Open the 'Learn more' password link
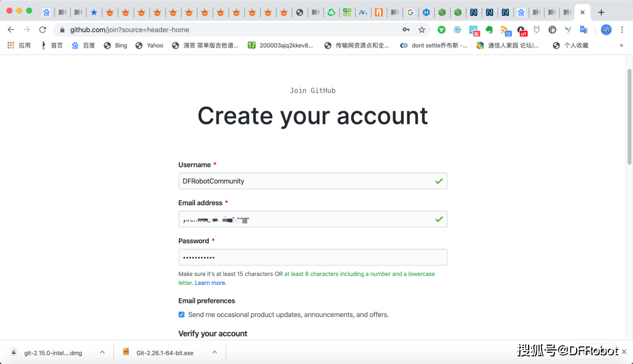The image size is (633, 364). (x=210, y=283)
